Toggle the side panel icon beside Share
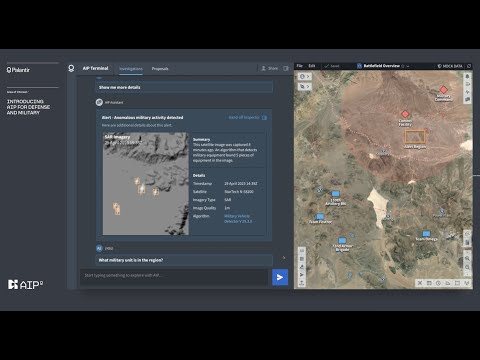 pyautogui.click(x=286, y=68)
